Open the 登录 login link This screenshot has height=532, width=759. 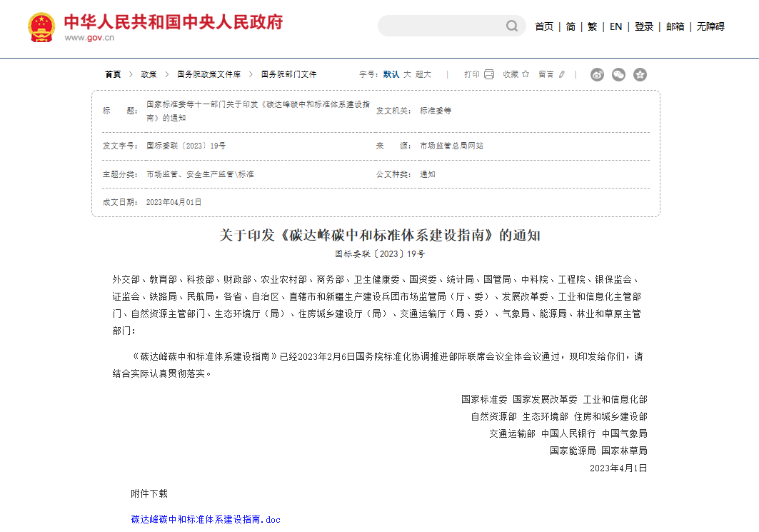pos(644,26)
